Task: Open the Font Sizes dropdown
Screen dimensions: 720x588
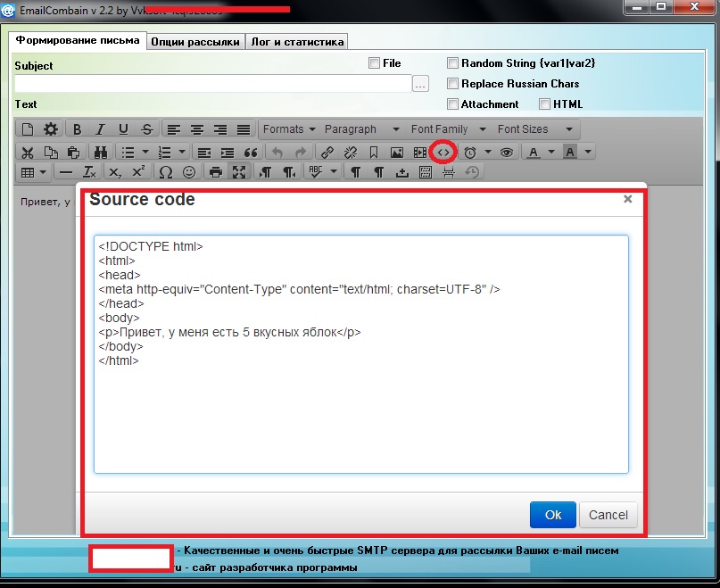Action: click(535, 129)
